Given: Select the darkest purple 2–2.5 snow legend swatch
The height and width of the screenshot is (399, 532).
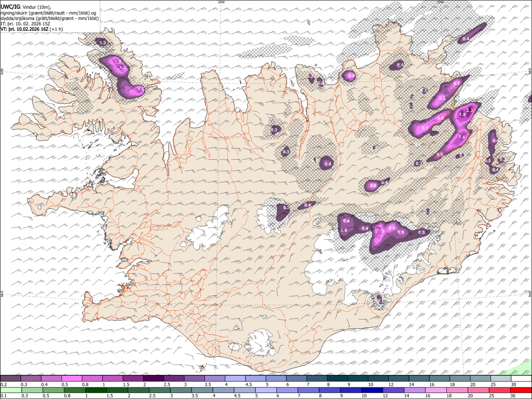Looking at the screenshot, I should (153, 378).
